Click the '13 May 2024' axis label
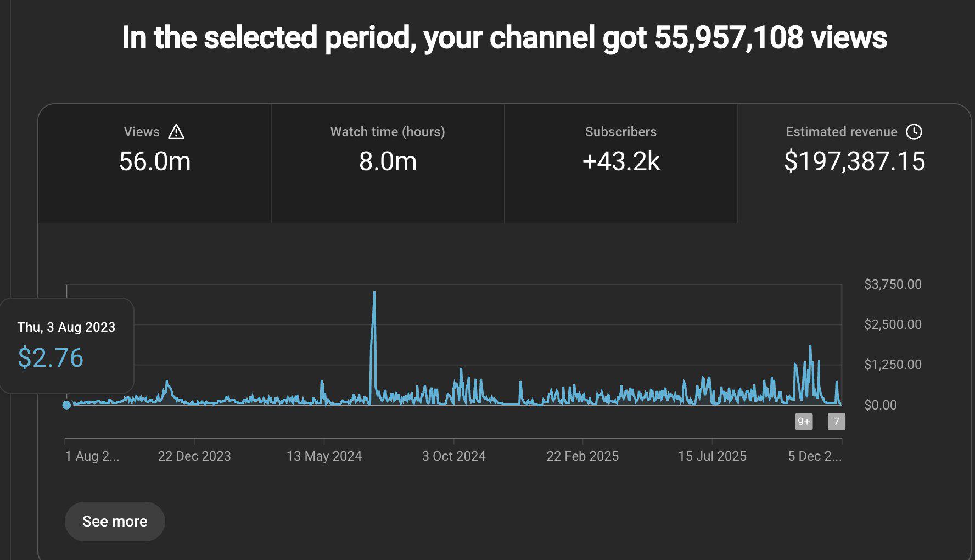This screenshot has width=975, height=560. (x=324, y=456)
